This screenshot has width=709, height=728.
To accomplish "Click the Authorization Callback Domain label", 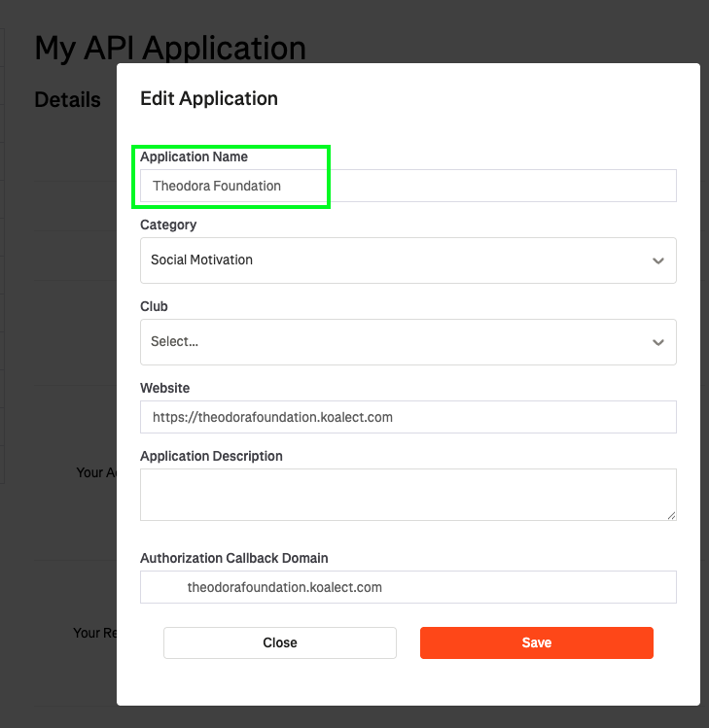I will 233,558.
